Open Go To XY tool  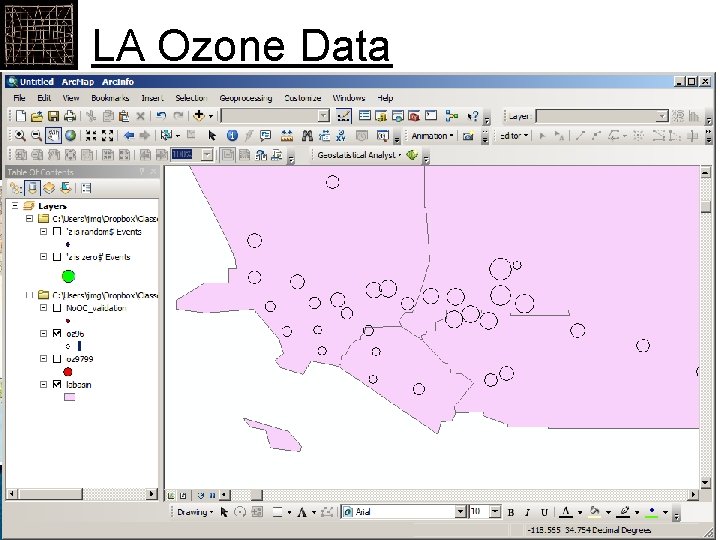(341, 135)
